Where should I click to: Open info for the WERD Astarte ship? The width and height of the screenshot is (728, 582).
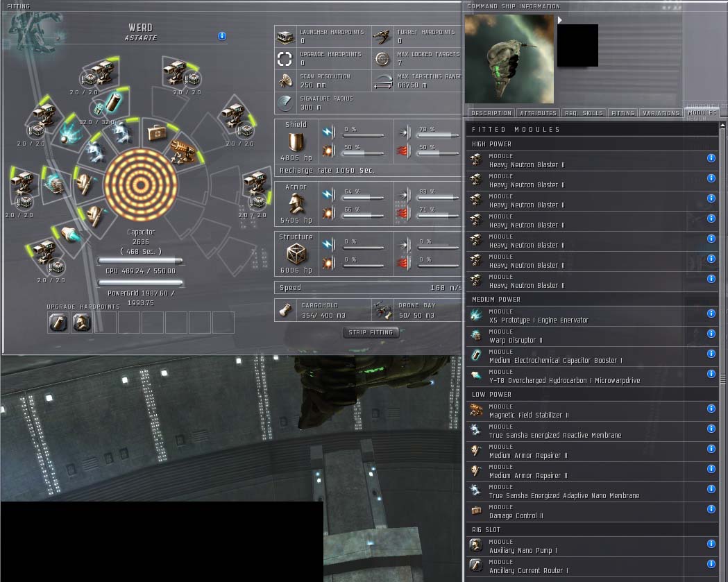tap(222, 36)
